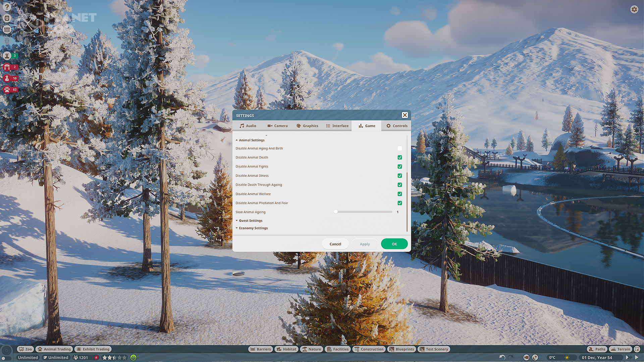Click the Cancel button
644x362 pixels.
[335, 244]
